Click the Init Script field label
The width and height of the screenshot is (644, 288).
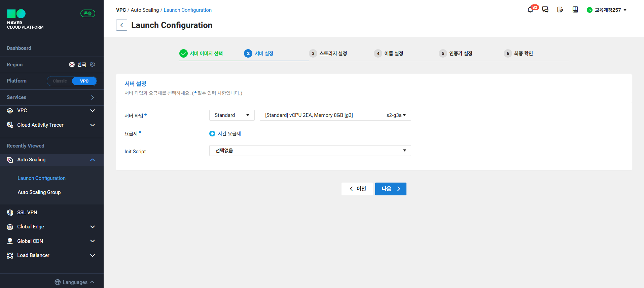[x=135, y=152]
